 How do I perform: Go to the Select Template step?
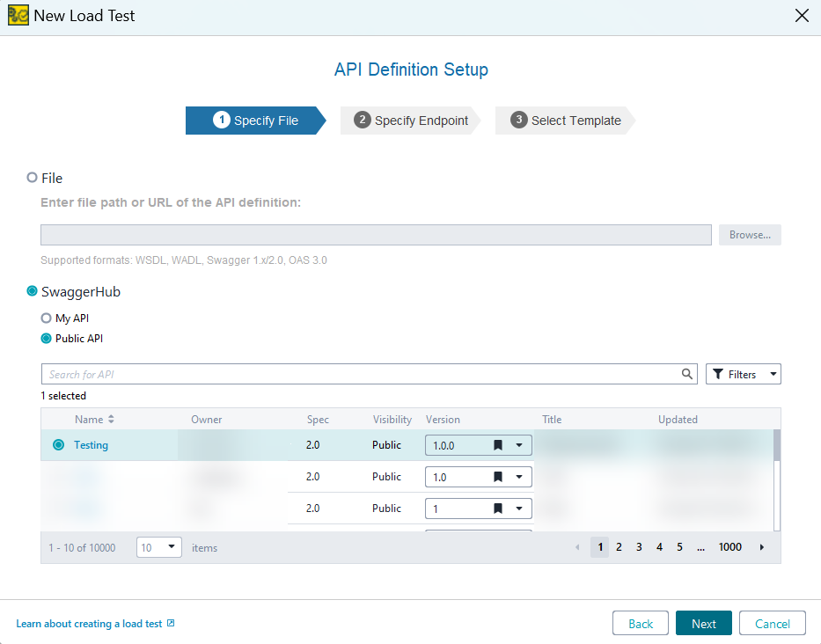coord(566,121)
